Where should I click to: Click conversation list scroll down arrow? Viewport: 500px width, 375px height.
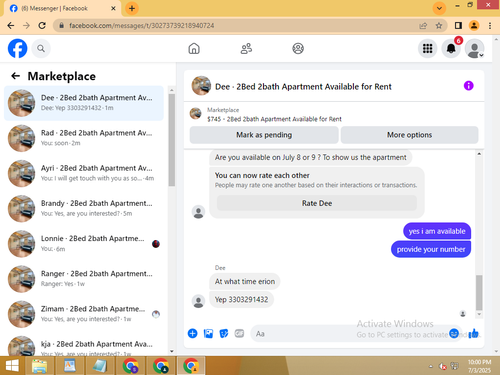point(172,351)
